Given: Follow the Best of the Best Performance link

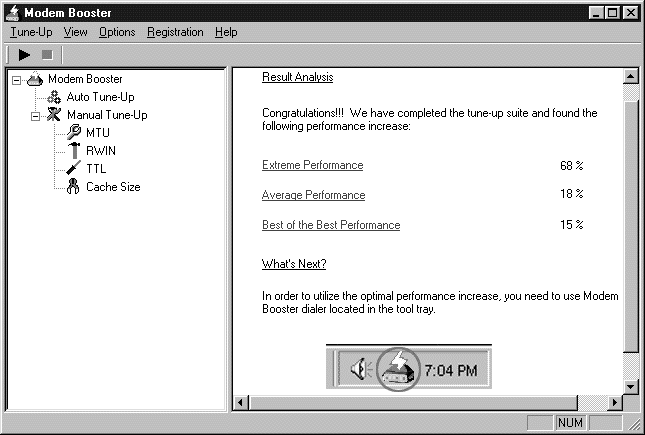Looking at the screenshot, I should (331, 225).
